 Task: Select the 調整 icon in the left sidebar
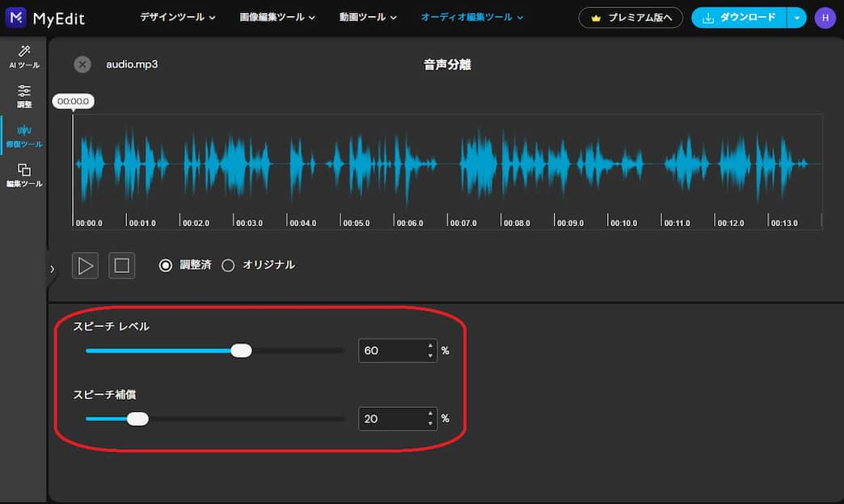click(23, 95)
